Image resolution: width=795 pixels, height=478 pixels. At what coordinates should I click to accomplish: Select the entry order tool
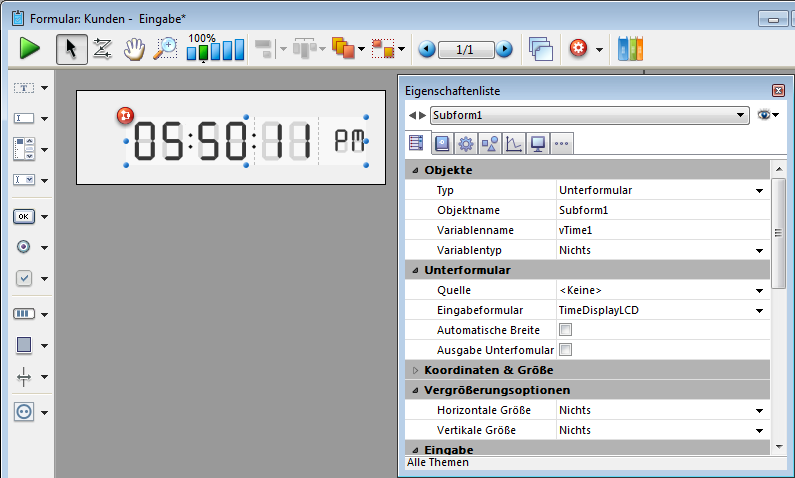click(102, 48)
